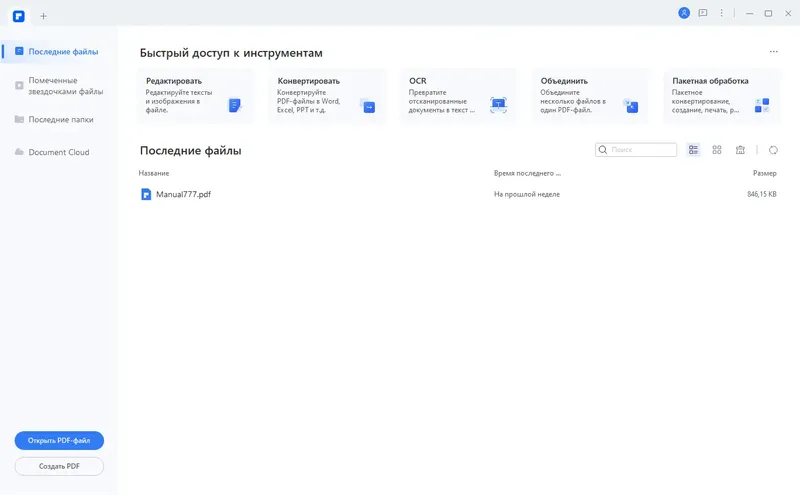The height and width of the screenshot is (495, 800).
Task: Open the user account avatar
Action: point(684,13)
